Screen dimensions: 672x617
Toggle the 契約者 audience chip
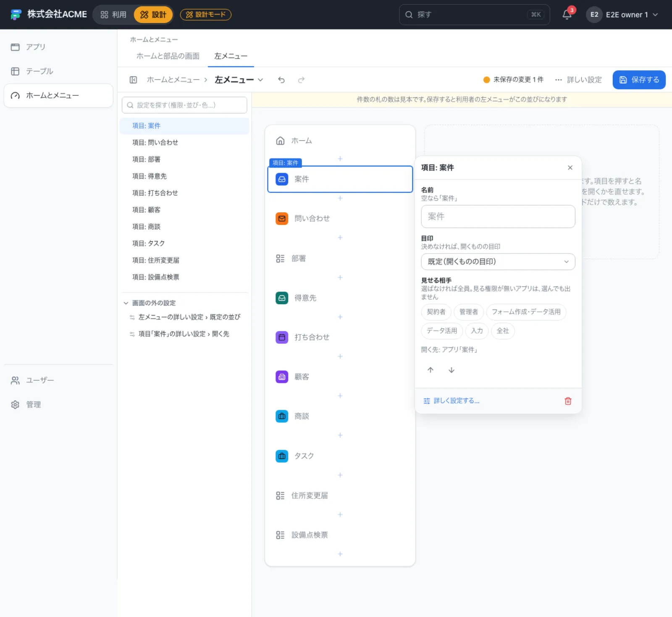click(x=436, y=312)
